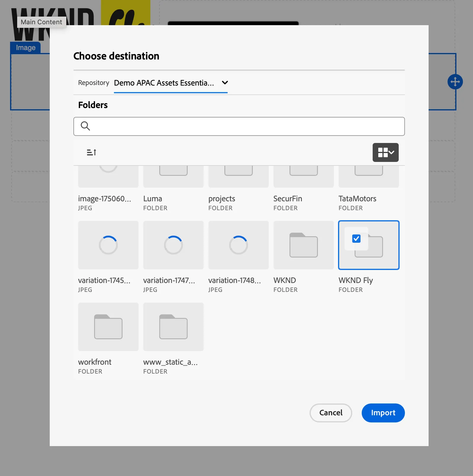The image size is (473, 476).
Task: Open the grid view switcher dropdown
Action: (x=385, y=152)
